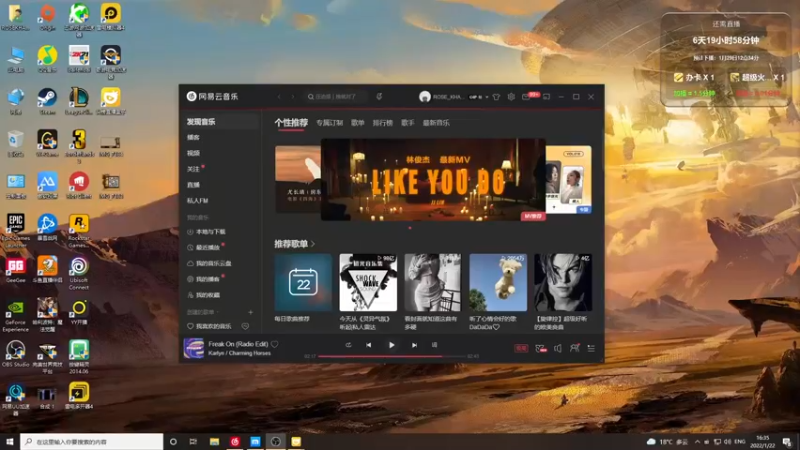Open the Shock Wave playlist cover
Viewport: 800px width, 450px height.
coord(368,282)
